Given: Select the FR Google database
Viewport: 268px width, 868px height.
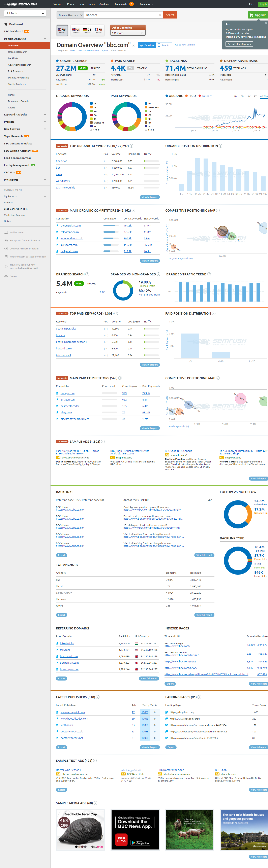Looking at the screenshot, I should [98, 30].
